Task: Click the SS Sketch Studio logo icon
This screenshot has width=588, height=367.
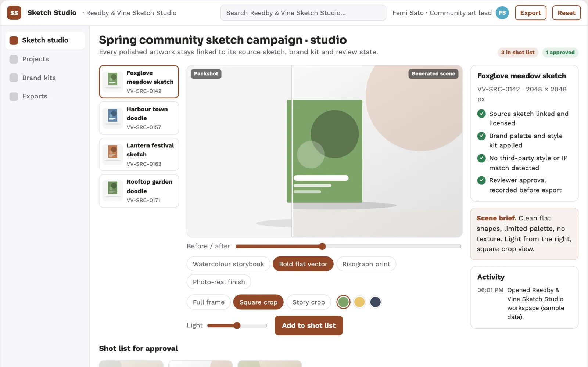Action: (14, 13)
